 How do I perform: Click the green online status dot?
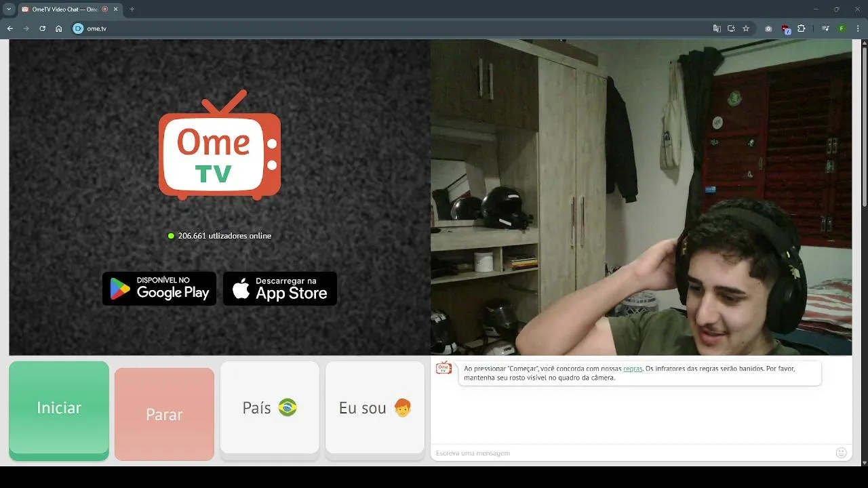pos(171,236)
